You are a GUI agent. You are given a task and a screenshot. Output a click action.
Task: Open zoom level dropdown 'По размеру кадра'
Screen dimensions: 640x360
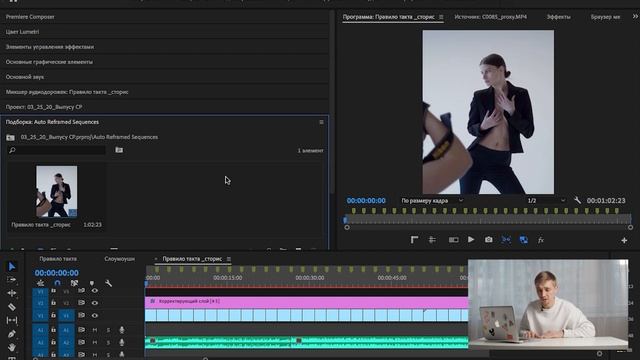[432, 200]
